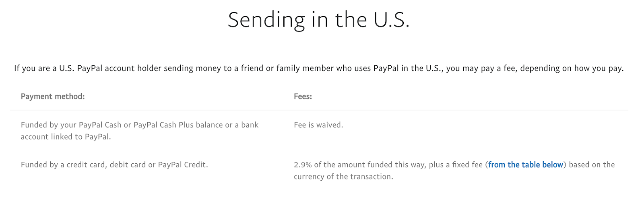
Task: Click the 'account linked to PayPal.' line
Action: 66,137
